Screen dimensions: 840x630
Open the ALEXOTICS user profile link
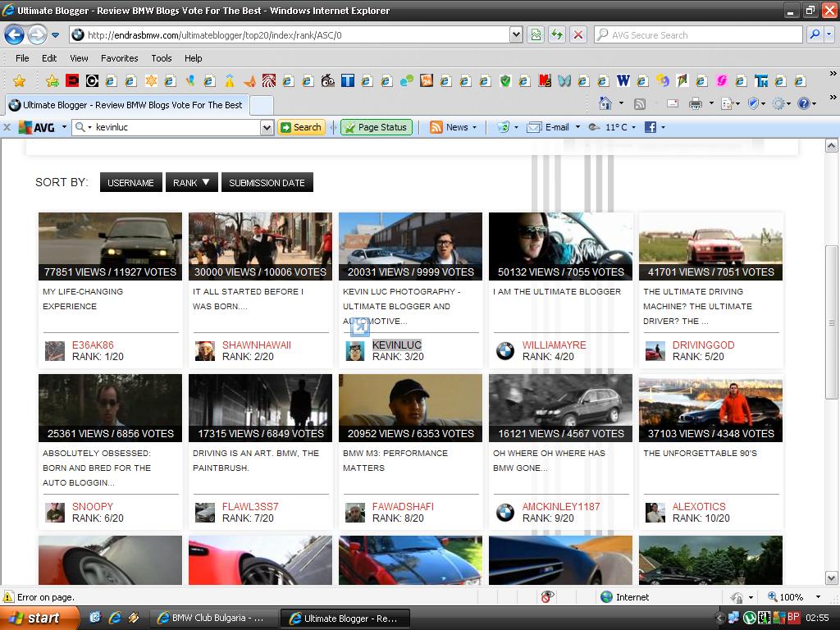(699, 507)
